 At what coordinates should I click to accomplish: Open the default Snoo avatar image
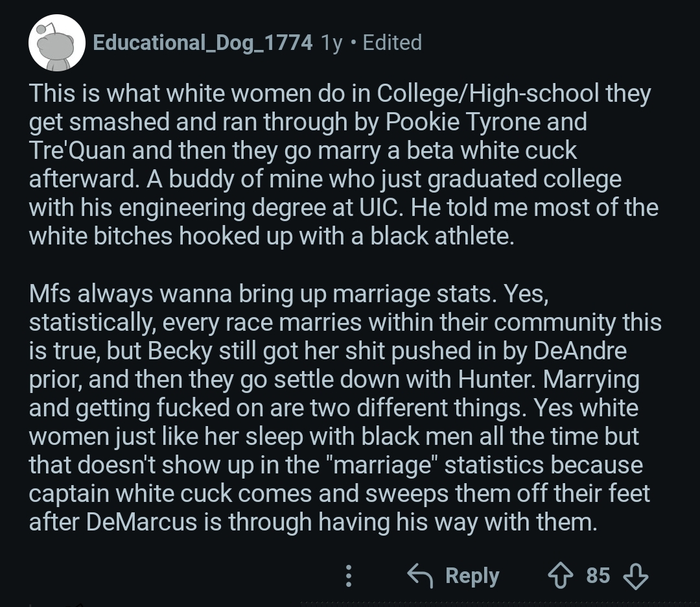(56, 43)
